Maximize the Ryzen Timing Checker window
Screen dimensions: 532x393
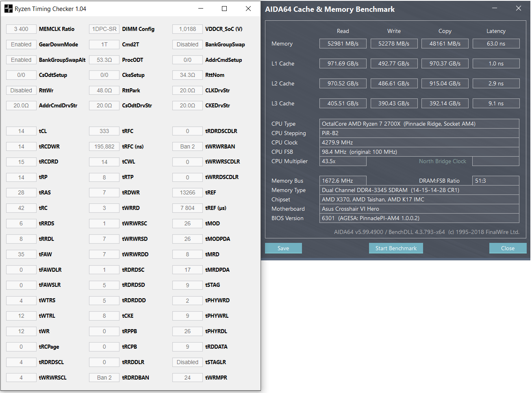[x=224, y=9]
